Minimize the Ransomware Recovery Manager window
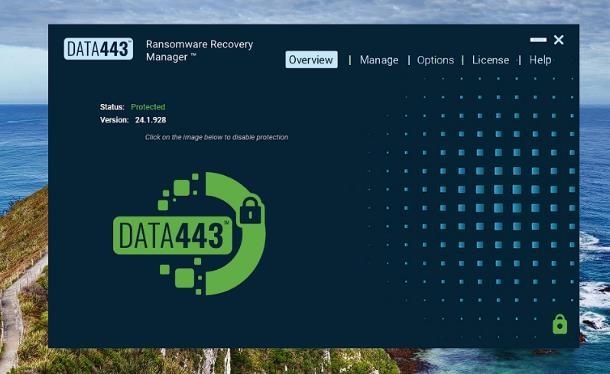 click(x=538, y=39)
